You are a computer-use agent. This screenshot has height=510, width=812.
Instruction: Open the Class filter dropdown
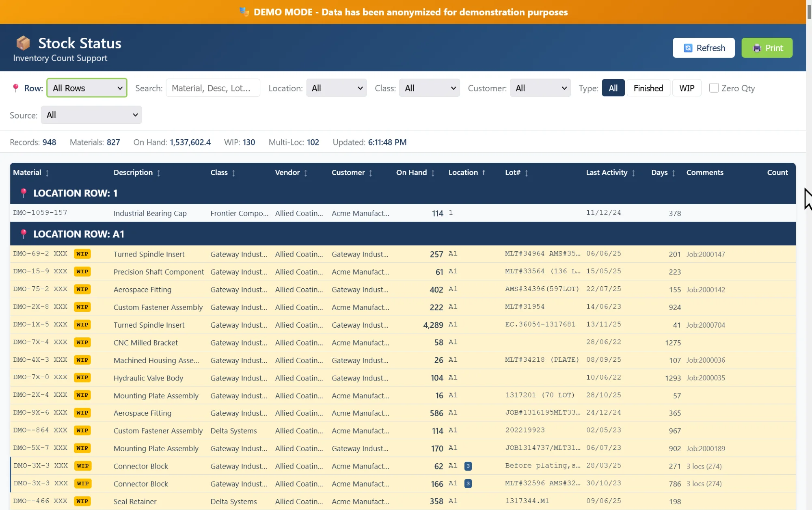point(429,88)
